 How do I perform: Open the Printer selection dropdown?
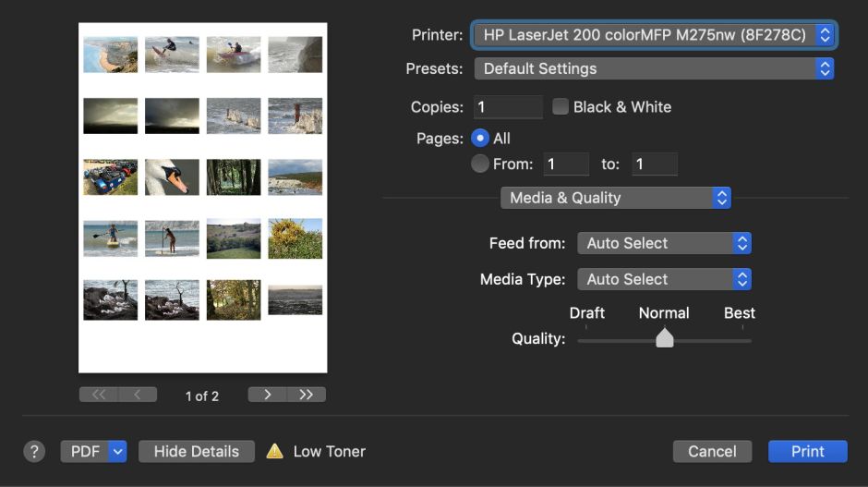coord(654,35)
